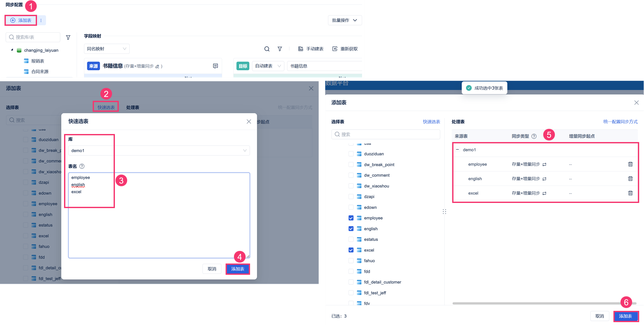Click the table icon beside fdl_detail_customer
This screenshot has height=326, width=644.
tap(359, 282)
